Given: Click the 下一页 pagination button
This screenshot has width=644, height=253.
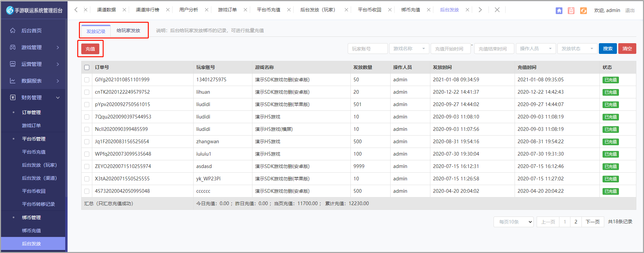Looking at the screenshot, I should (x=593, y=222).
